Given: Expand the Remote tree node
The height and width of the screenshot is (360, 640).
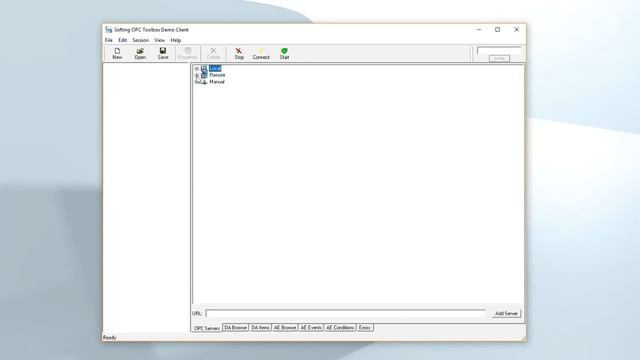Looking at the screenshot, I should (197, 75).
